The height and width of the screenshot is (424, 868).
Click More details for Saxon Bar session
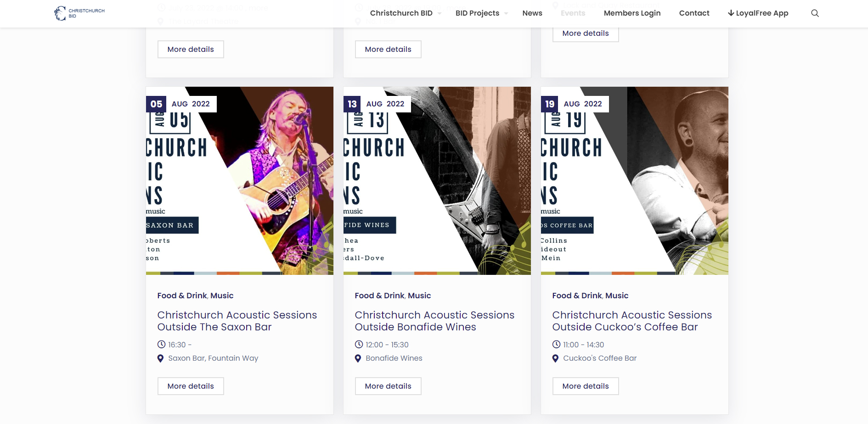pos(191,386)
